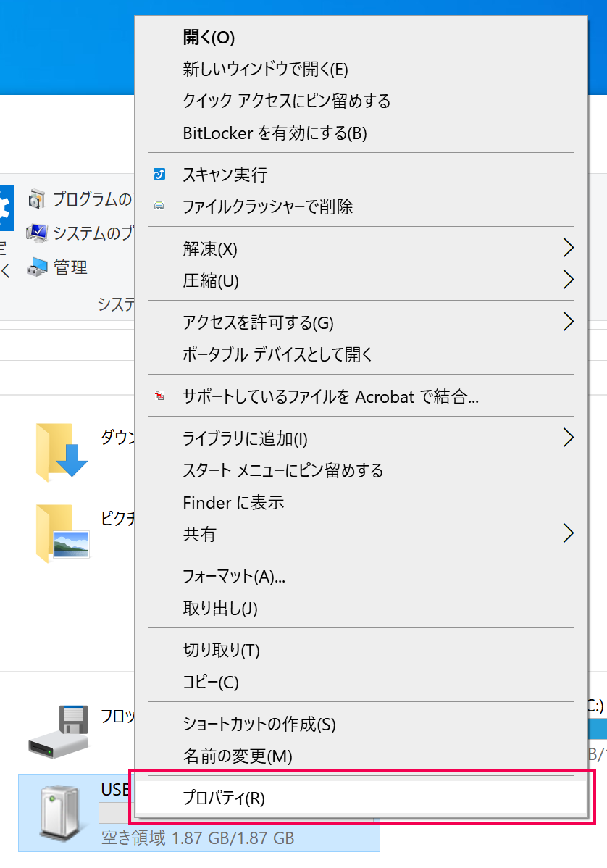
Task: Click the プログラムの ribbon label
Action: coord(93,199)
